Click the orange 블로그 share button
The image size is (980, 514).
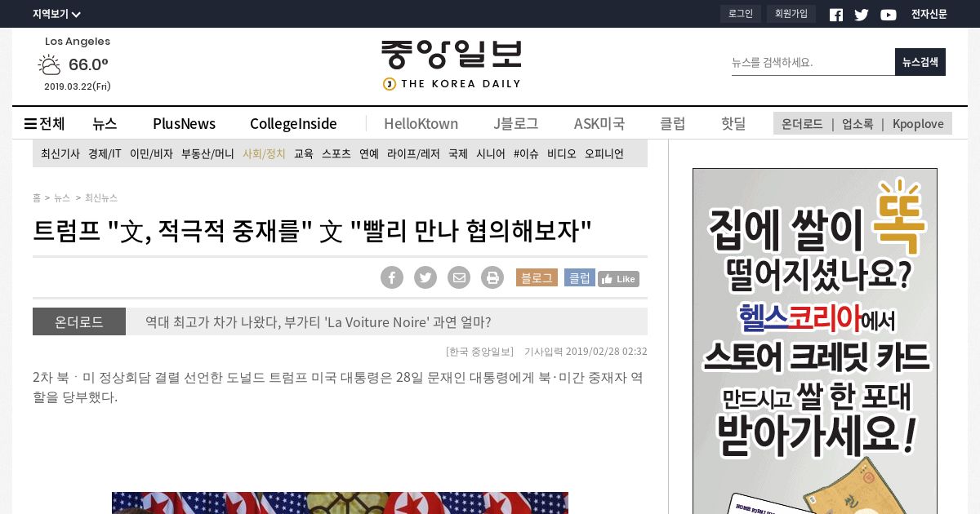pyautogui.click(x=537, y=277)
